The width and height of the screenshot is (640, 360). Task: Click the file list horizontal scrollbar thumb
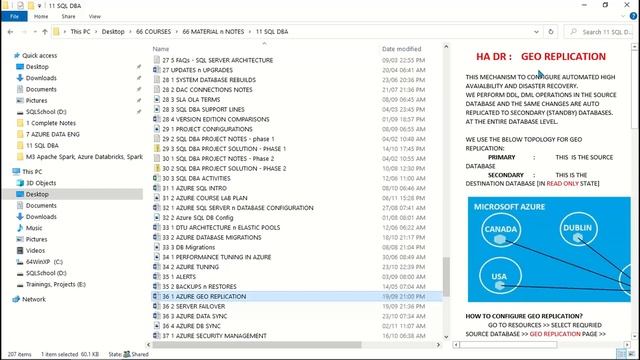(x=257, y=345)
